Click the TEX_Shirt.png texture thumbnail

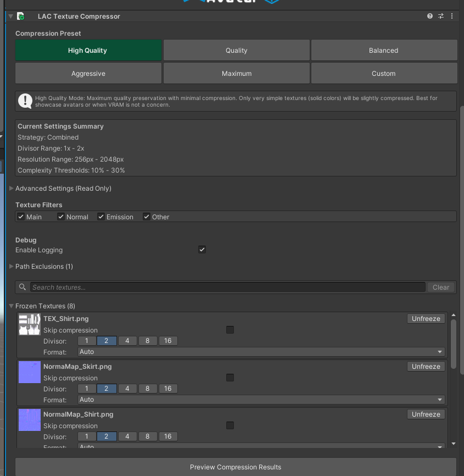tap(29, 324)
